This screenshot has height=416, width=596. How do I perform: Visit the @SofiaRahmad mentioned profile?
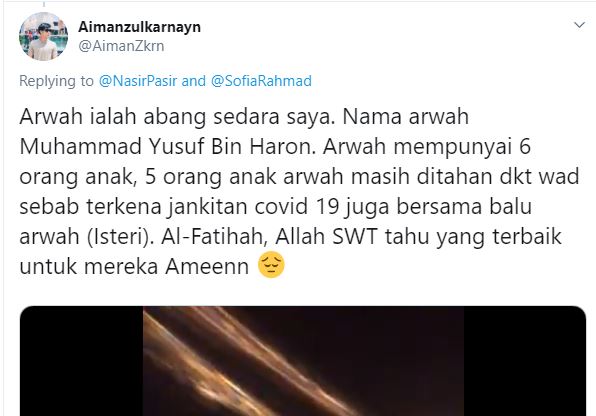pos(261,81)
